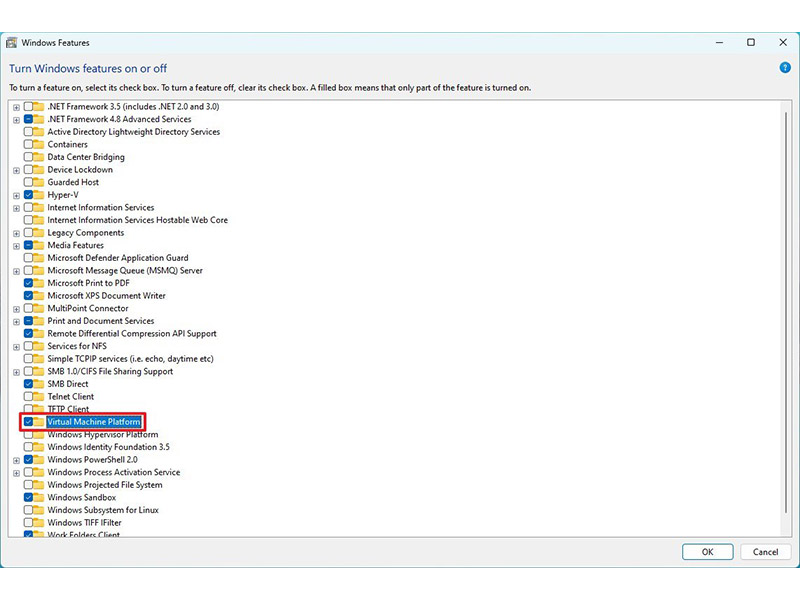Expand the Legacy Components node
800x600 pixels.
(16, 233)
